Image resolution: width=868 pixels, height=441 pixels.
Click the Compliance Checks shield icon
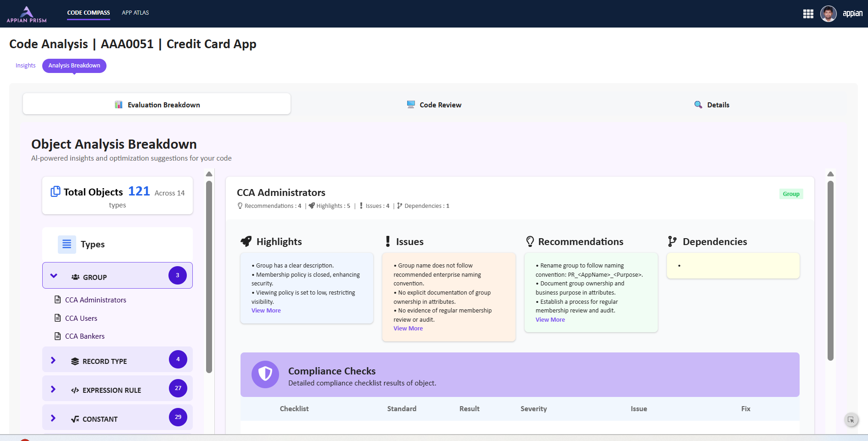coord(265,374)
